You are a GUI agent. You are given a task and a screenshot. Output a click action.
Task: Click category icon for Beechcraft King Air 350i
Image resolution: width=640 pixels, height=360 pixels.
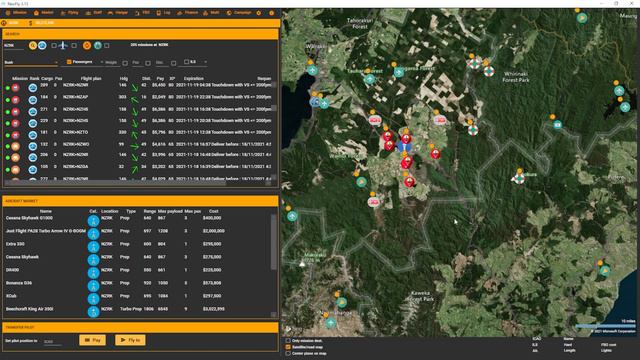point(93,311)
